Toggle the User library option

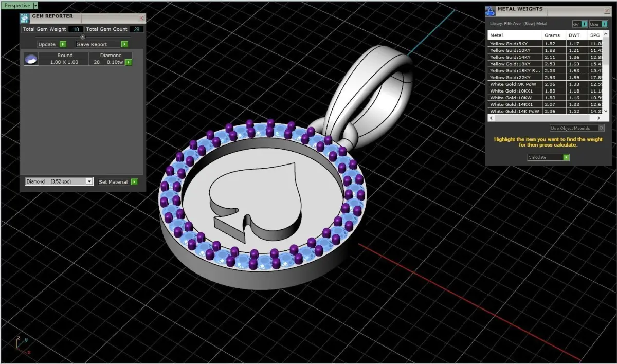(597, 24)
